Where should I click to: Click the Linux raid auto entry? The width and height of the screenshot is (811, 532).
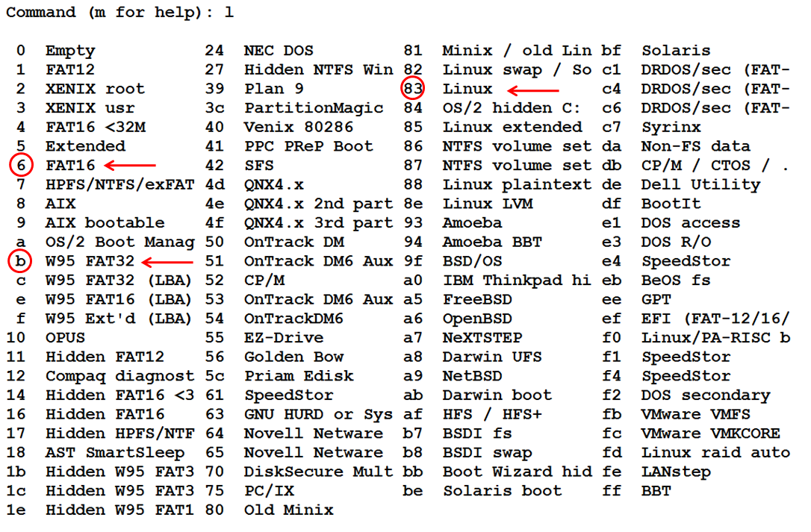(x=715, y=452)
